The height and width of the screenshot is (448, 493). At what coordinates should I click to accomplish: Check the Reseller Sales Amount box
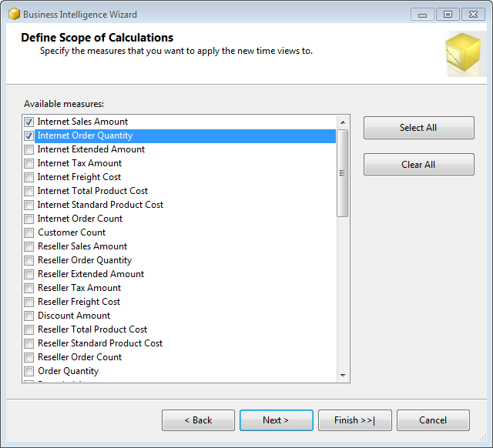[x=29, y=246]
